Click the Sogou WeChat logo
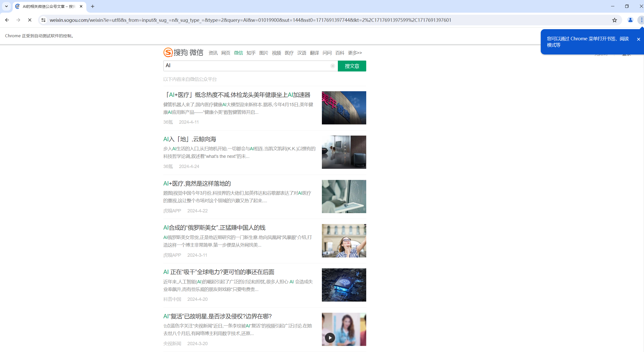 [183, 52]
